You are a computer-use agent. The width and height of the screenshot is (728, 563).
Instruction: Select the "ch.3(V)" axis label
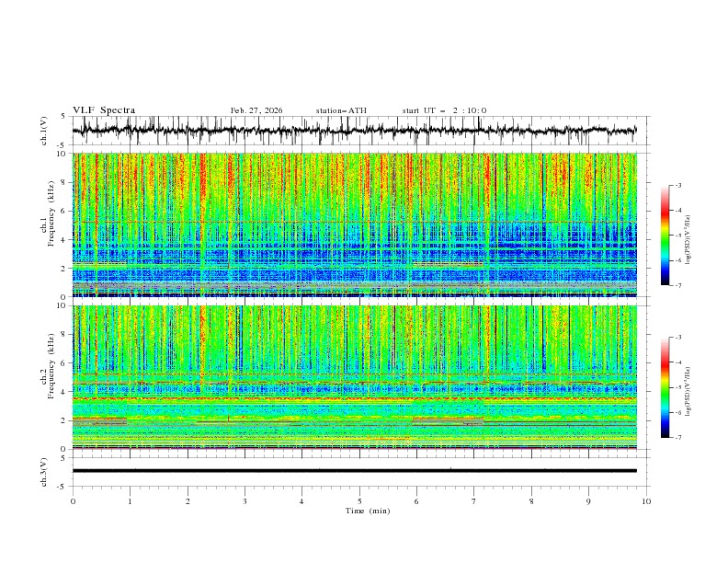pyautogui.click(x=44, y=472)
